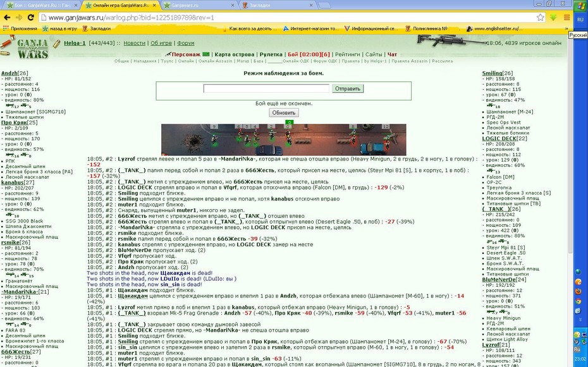588x367 pixels.
Task: Go back with the browser back arrow
Action: (7, 17)
